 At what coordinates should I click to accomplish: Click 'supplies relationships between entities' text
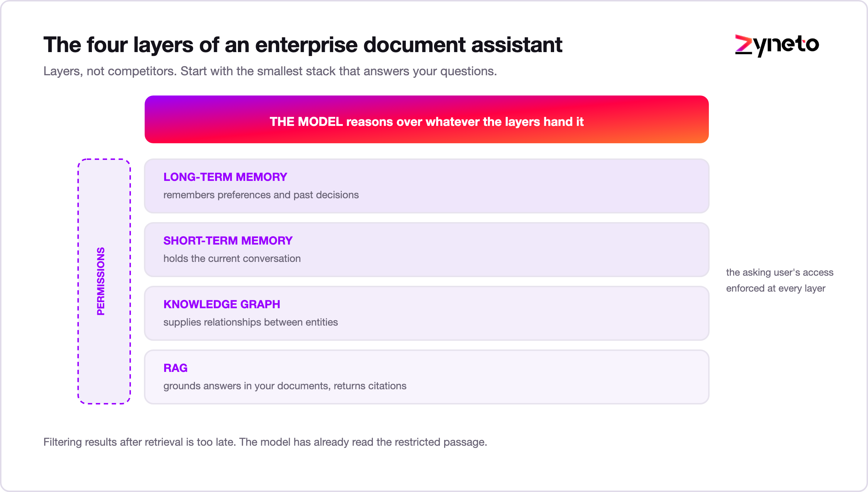251,322
